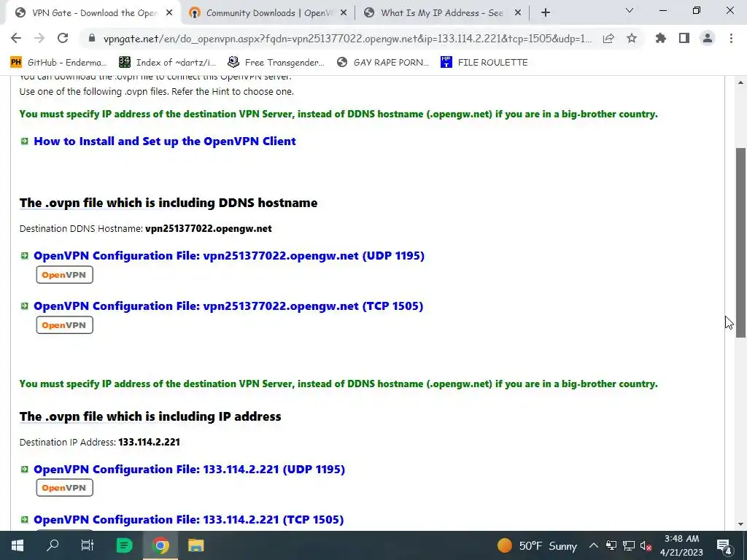
Task: Bookmark this page with the star
Action: [632, 38]
